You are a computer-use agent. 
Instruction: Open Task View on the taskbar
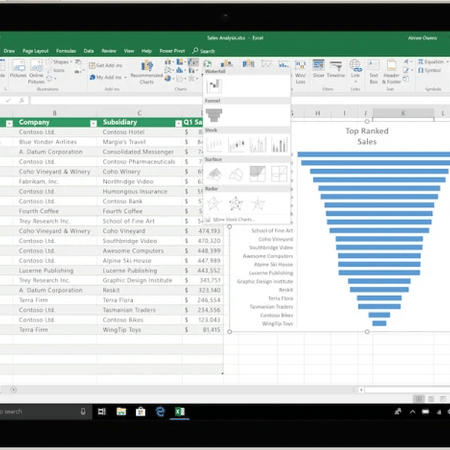pos(102,412)
